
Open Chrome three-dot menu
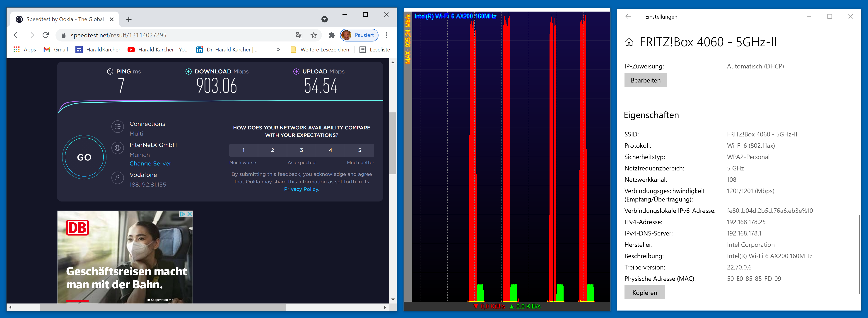386,35
